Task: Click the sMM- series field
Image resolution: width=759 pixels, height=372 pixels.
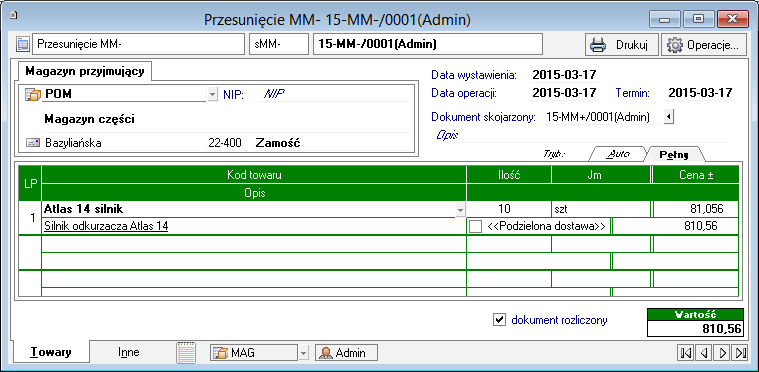Action: pos(279,45)
